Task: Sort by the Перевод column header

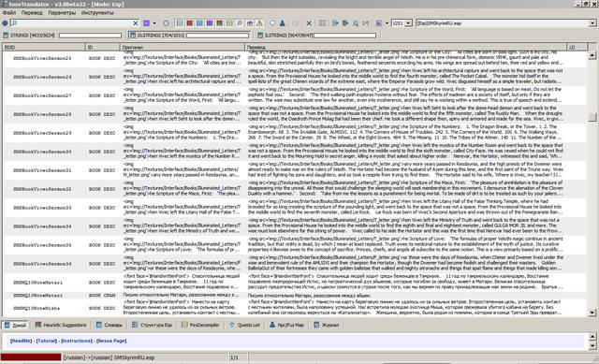Action: pos(405,47)
